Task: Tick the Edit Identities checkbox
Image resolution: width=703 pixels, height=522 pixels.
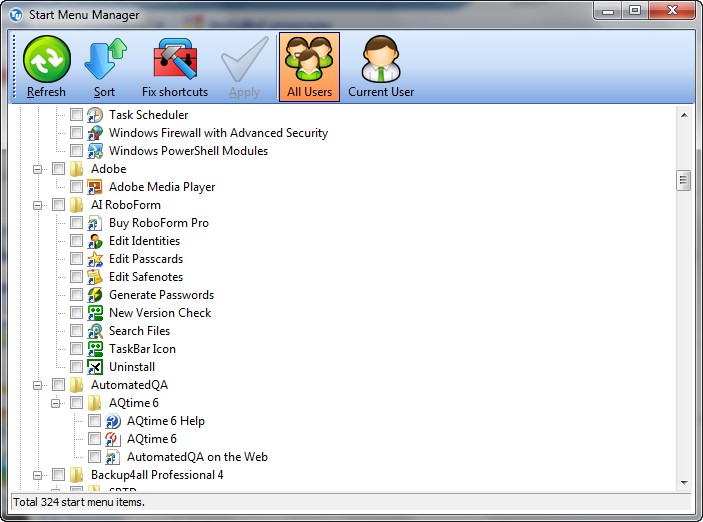Action: [76, 241]
